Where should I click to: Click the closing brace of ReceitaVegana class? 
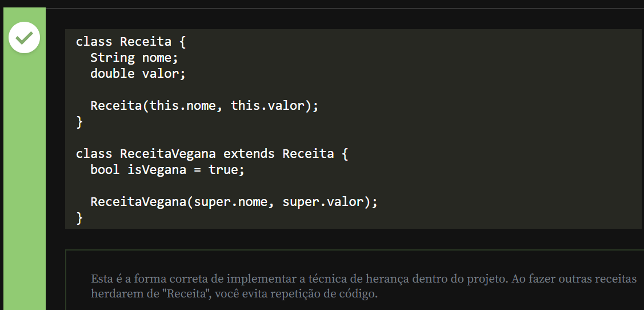click(x=79, y=218)
